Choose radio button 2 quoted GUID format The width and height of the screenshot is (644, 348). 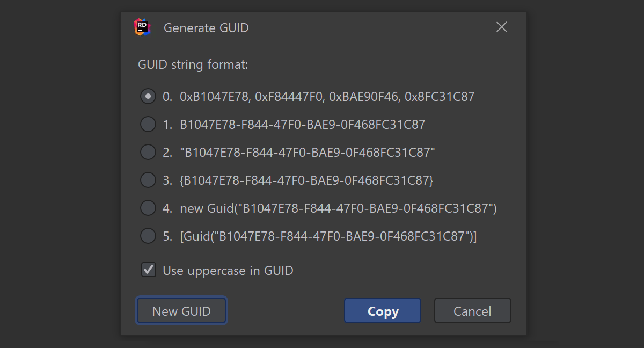[148, 152]
